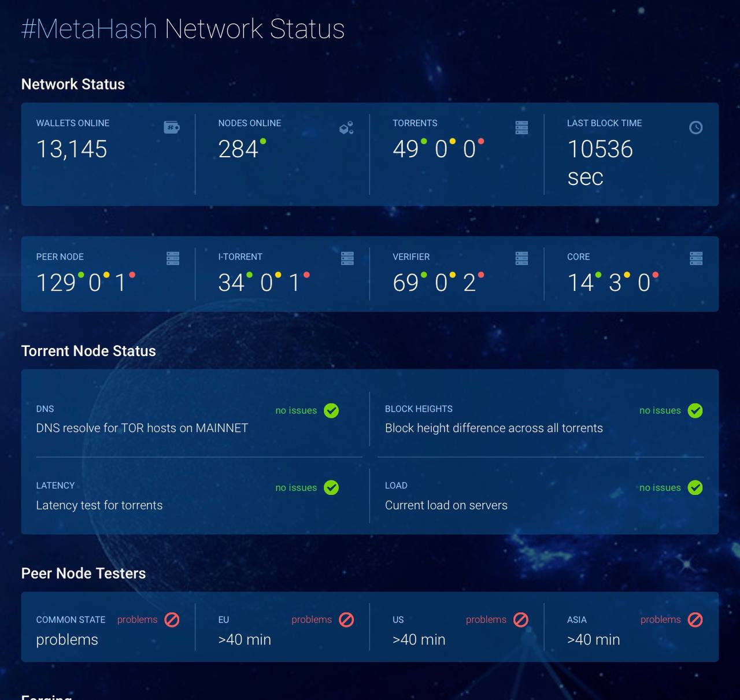This screenshot has height=700, width=740.
Task: Click the nodes cluster icon beside Nodes Online
Action: (346, 128)
